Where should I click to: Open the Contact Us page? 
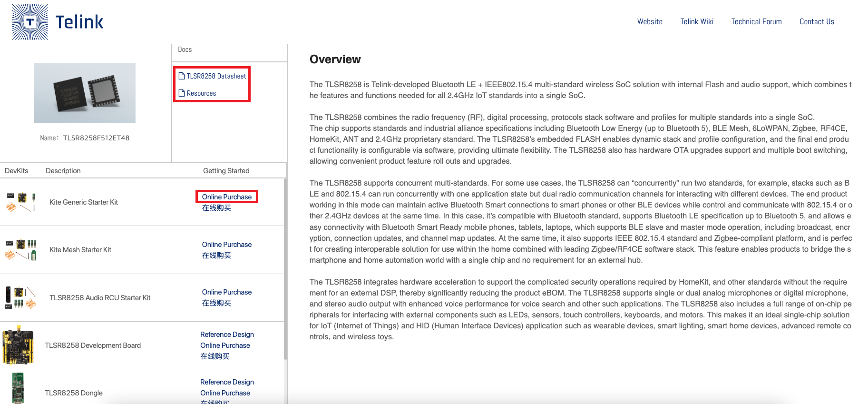coord(817,22)
